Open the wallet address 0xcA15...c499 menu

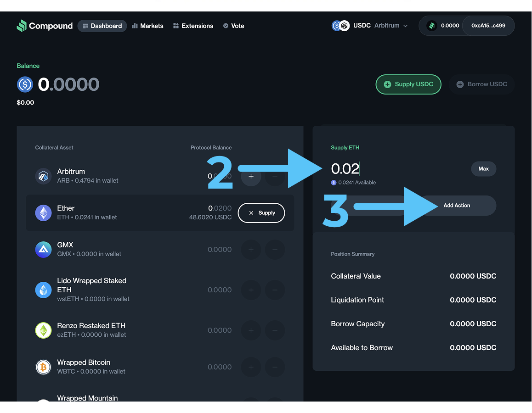488,26
